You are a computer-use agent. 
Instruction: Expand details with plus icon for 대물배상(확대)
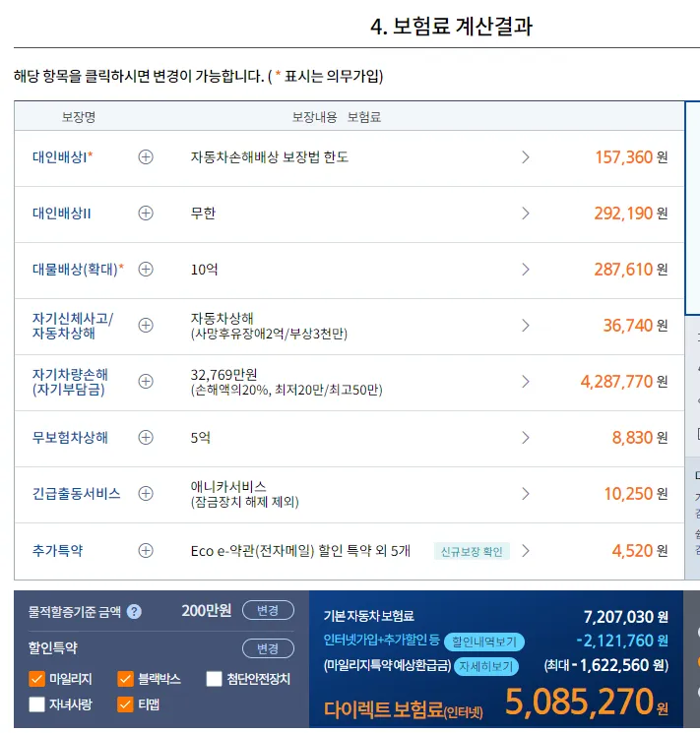click(x=146, y=270)
